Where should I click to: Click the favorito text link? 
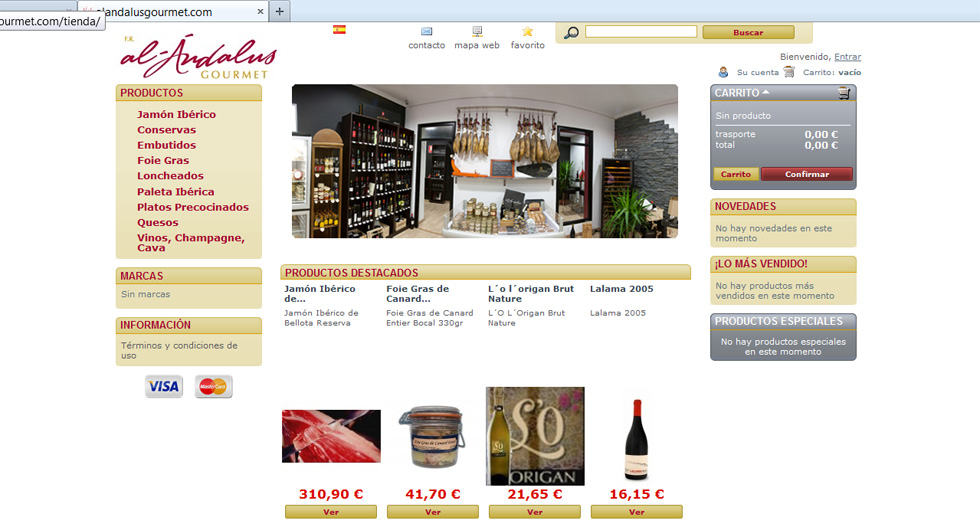point(528,45)
